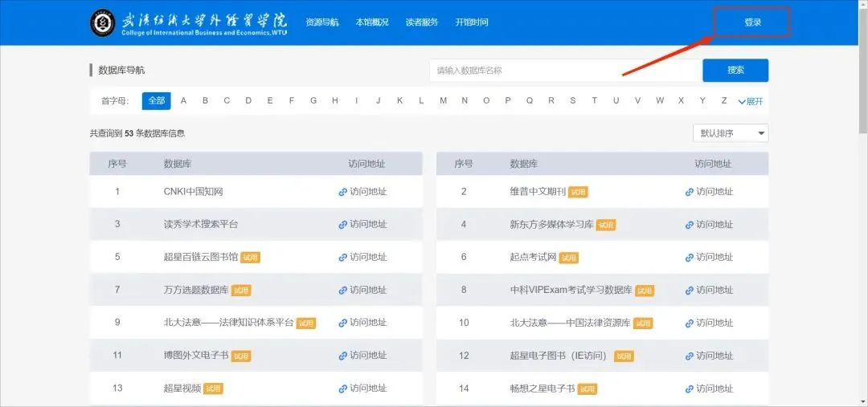Select the 全部 letter filter
The width and height of the screenshot is (868, 407).
pos(157,100)
